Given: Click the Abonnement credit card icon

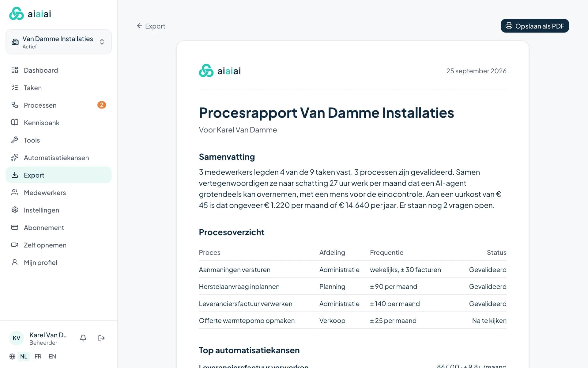Looking at the screenshot, I should click(15, 228).
